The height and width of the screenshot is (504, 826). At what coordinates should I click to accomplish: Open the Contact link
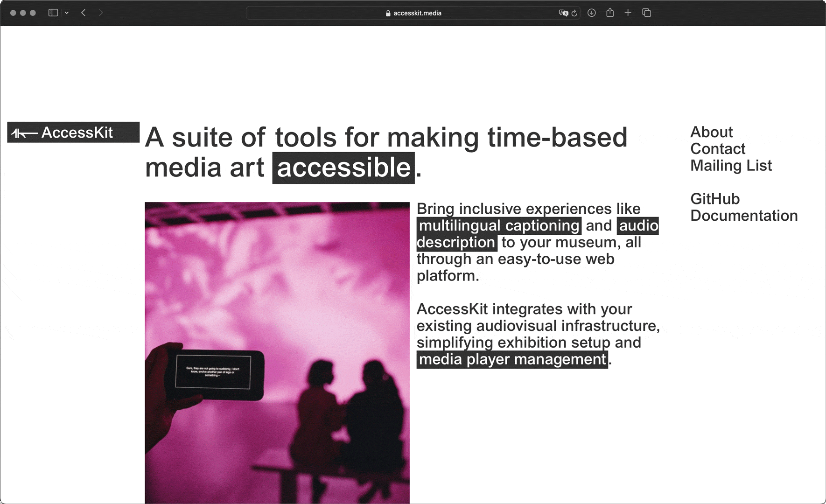(718, 149)
